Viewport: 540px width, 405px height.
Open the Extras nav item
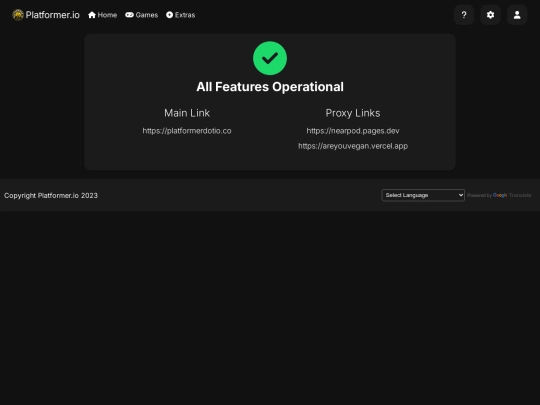[180, 15]
